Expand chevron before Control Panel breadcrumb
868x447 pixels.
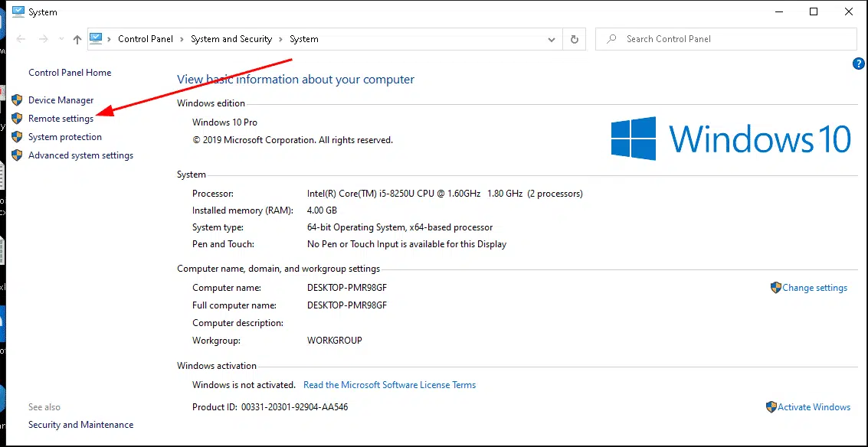pyautogui.click(x=109, y=39)
